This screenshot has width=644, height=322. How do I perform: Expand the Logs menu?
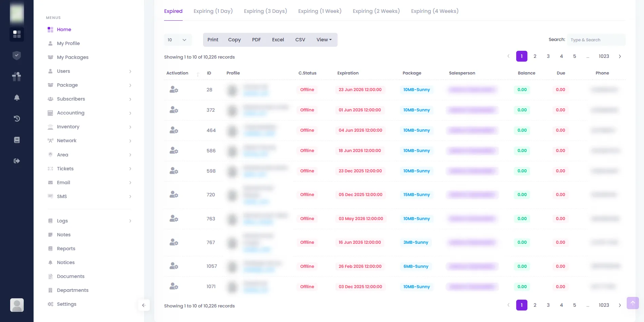point(89,221)
